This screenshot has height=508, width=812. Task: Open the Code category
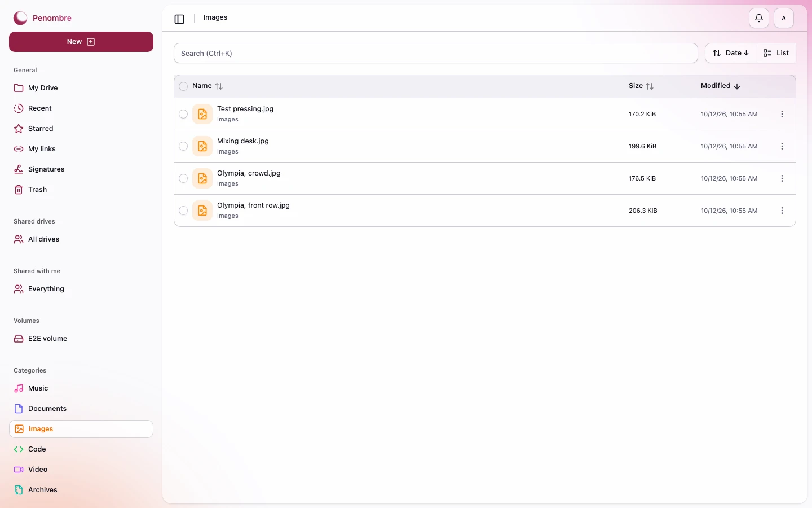[81, 449]
